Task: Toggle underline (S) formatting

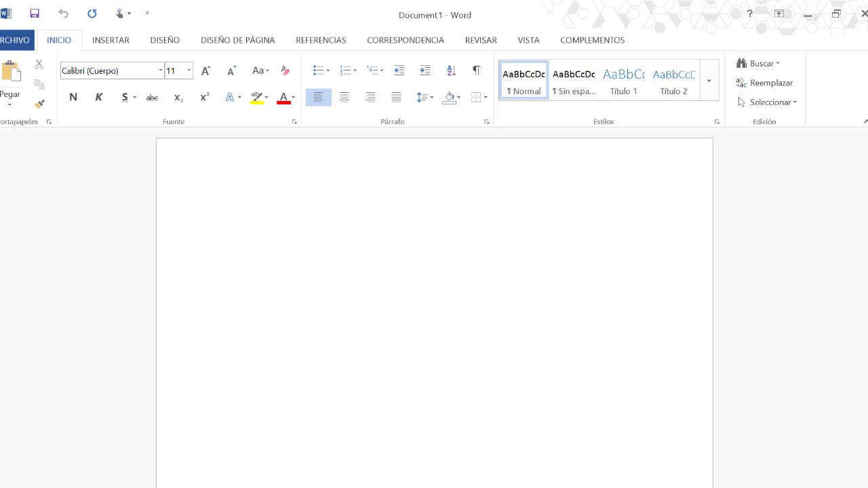Action: (125, 97)
